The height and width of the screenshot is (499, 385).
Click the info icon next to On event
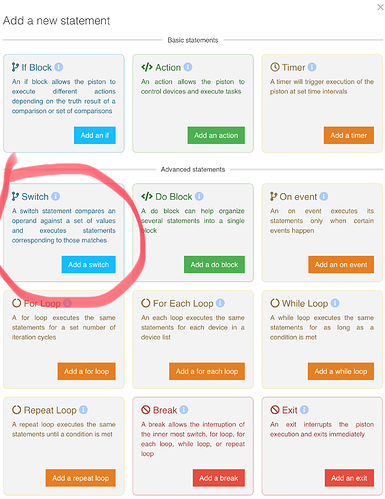point(324,196)
